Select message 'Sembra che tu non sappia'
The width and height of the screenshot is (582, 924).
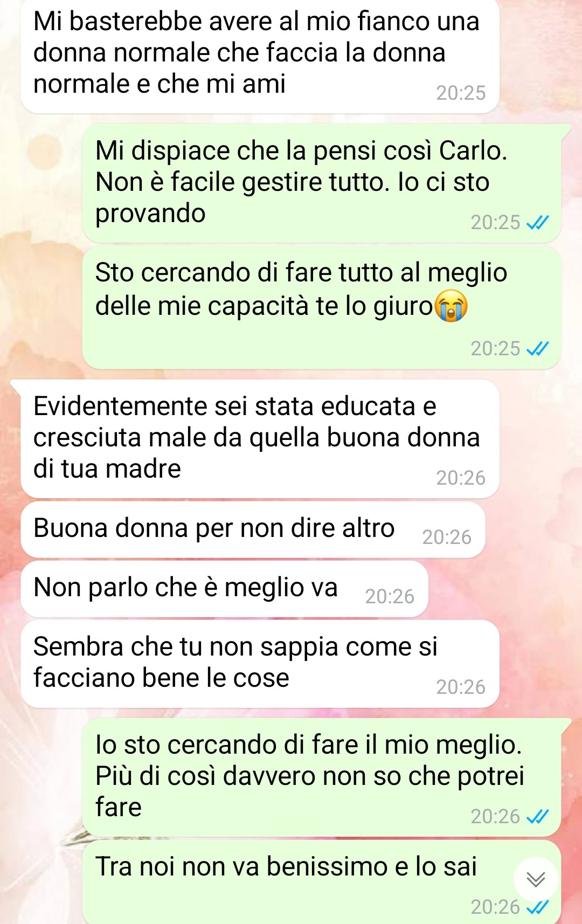260,664
